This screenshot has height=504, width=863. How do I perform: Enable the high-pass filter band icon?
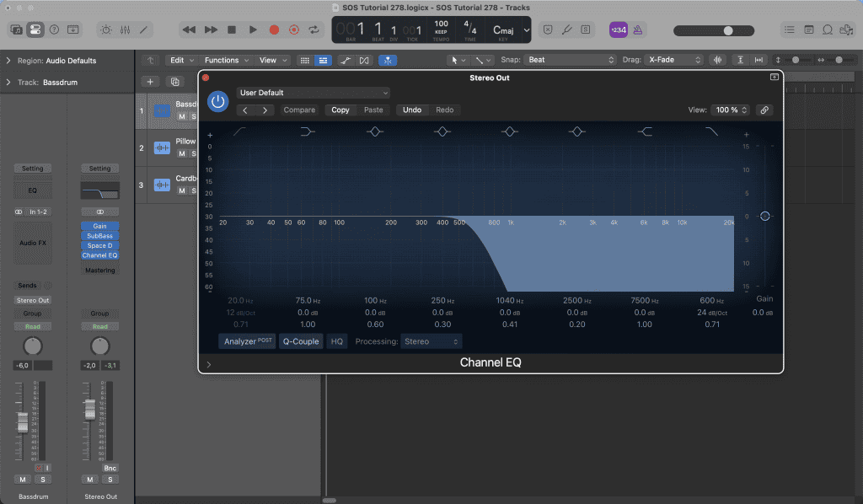pos(240,131)
